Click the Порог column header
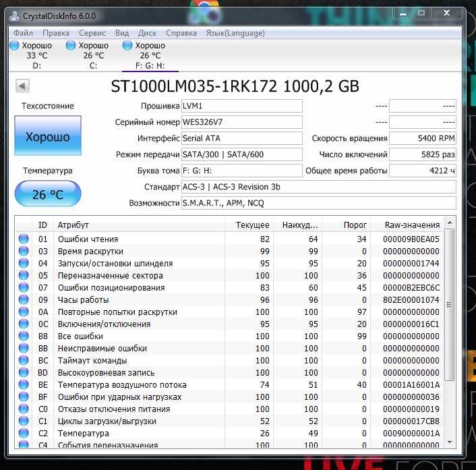This screenshot has width=476, height=470. point(346,225)
